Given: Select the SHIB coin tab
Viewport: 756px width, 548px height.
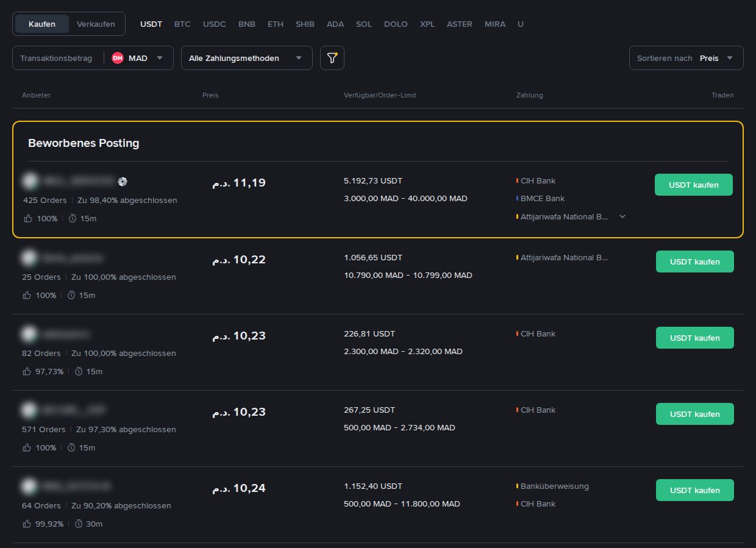Looking at the screenshot, I should 305,24.
